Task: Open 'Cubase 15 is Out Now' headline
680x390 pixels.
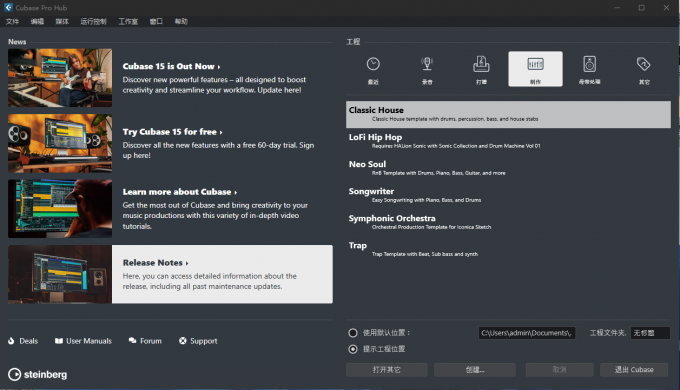Action: click(x=171, y=66)
